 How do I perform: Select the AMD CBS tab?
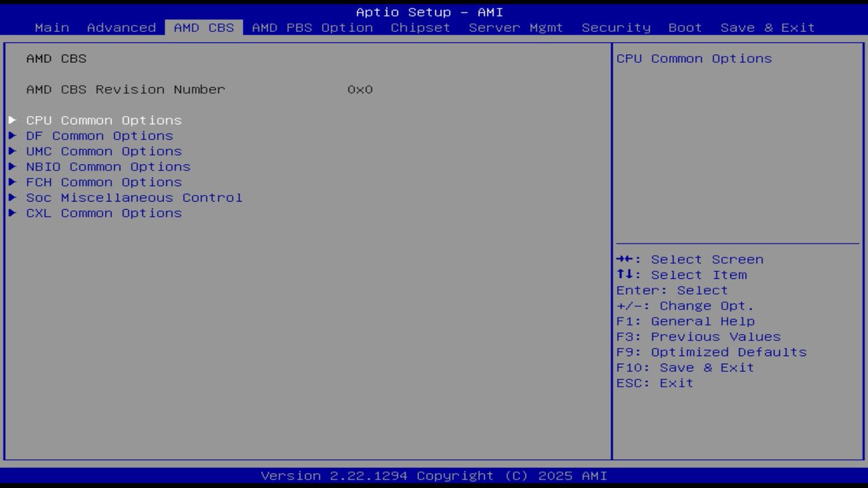pos(203,27)
